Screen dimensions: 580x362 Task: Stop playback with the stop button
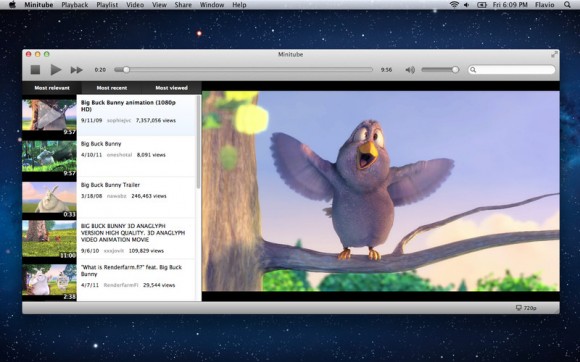click(x=35, y=70)
